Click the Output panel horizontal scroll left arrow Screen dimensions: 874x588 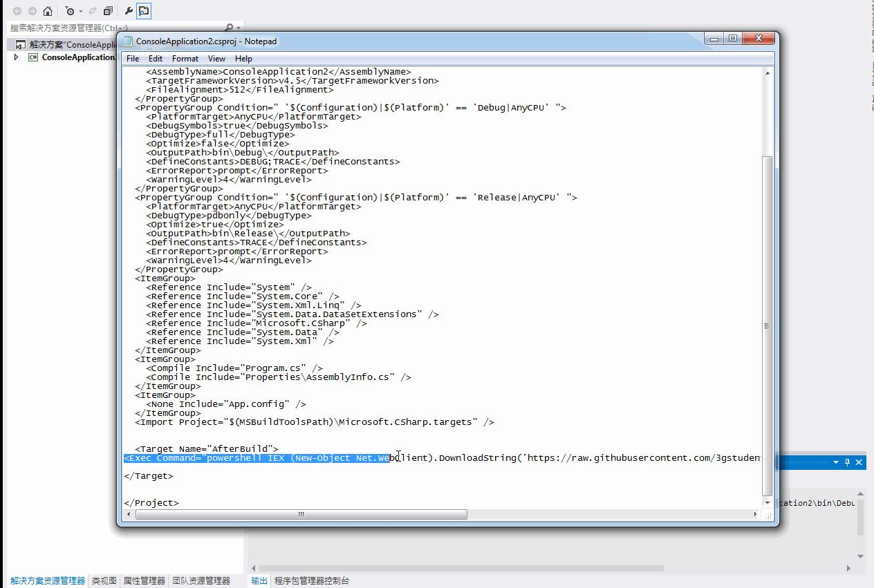click(254, 569)
